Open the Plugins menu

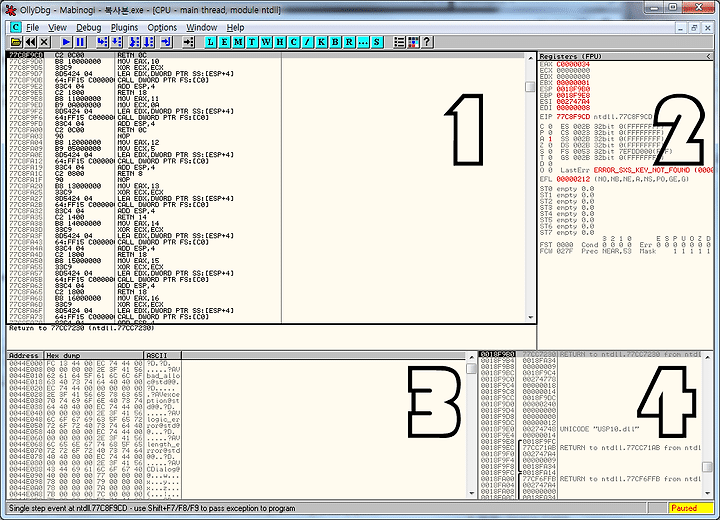point(124,28)
